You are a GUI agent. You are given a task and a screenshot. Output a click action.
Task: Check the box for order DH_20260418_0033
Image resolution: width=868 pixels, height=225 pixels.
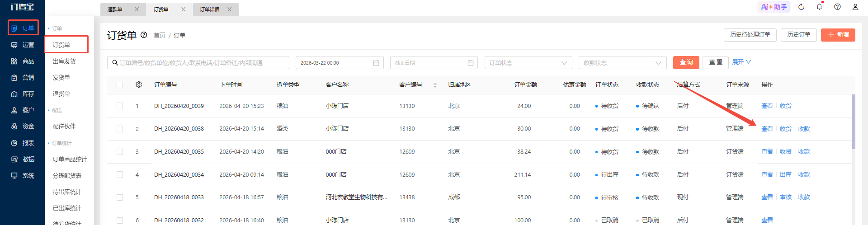[x=120, y=197]
